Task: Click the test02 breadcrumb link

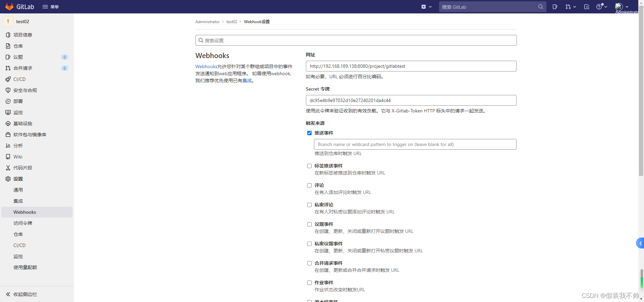Action: [232, 22]
